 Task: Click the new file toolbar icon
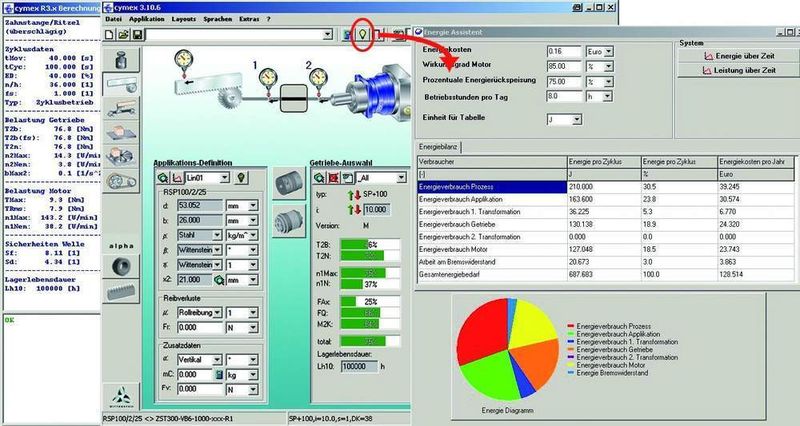110,35
